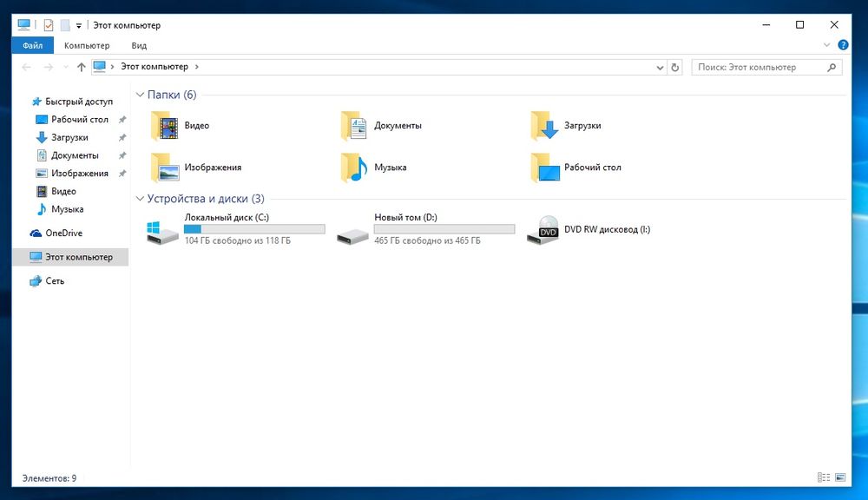Open the quick access toolbar customize dropdown

click(x=79, y=25)
